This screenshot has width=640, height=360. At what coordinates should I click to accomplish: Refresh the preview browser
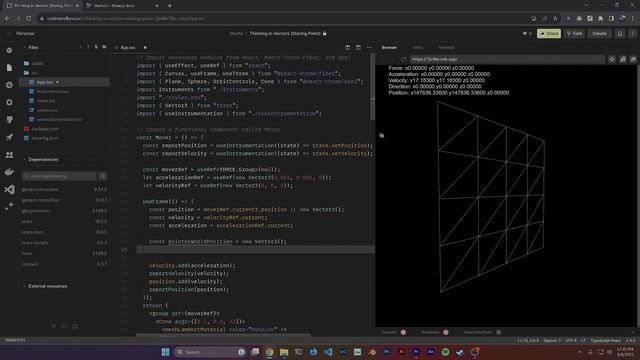click(x=403, y=60)
